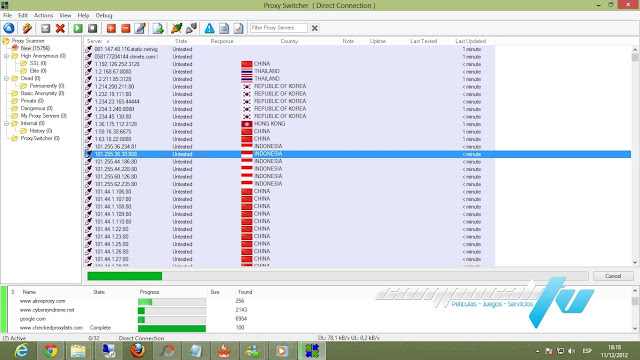The height and width of the screenshot is (360, 640).
Task: Sort list by the Country column header
Action: point(289,41)
